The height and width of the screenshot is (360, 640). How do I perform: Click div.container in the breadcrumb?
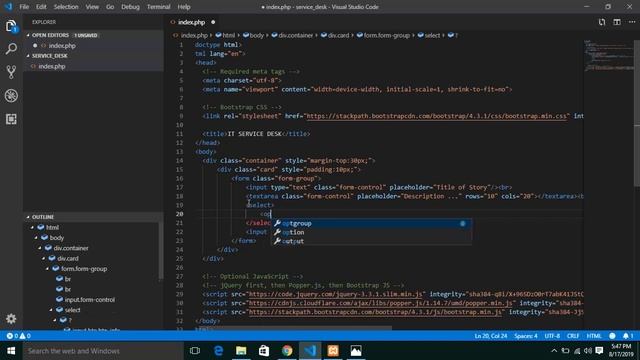point(292,35)
